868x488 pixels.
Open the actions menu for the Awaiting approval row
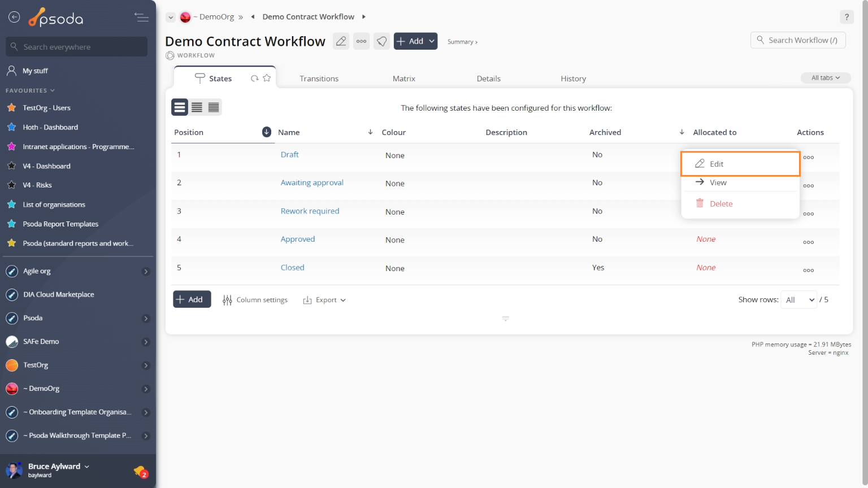pos(809,186)
